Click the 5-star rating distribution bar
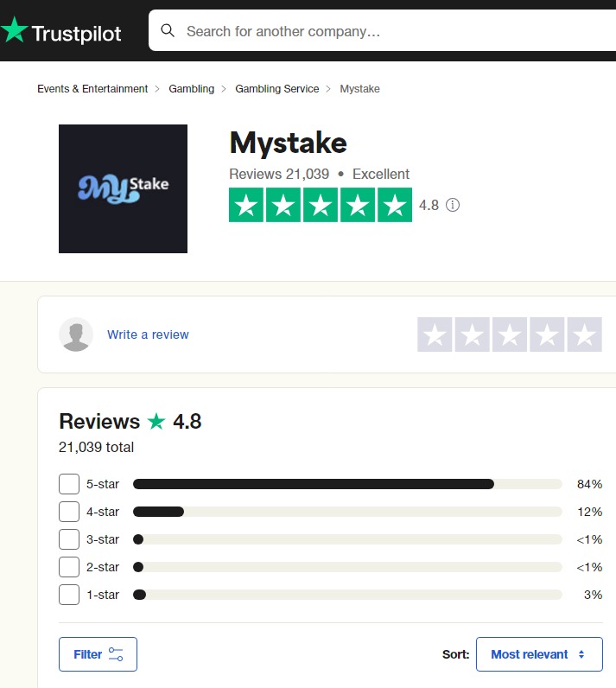Viewport: 616px width, 688px height. (x=346, y=484)
